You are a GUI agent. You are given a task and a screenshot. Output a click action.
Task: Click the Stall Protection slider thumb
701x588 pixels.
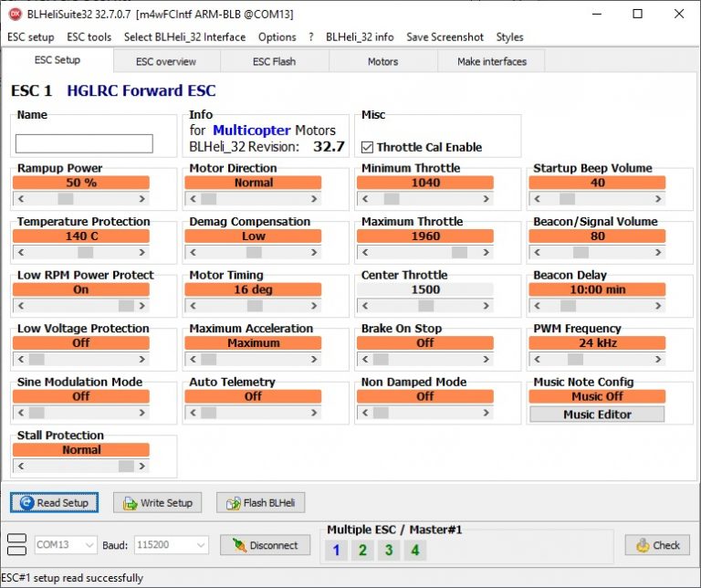pyautogui.click(x=126, y=466)
